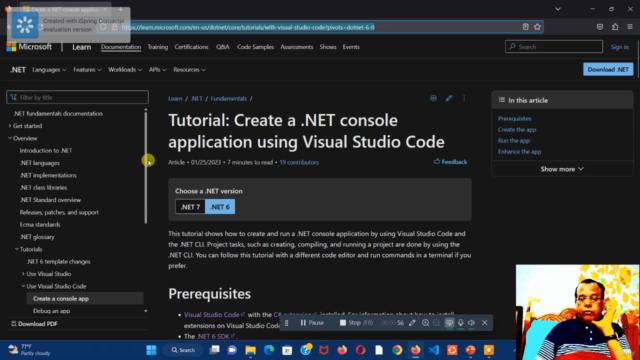Click the Download .NET button
This screenshot has width=640, height=360.
(608, 69)
